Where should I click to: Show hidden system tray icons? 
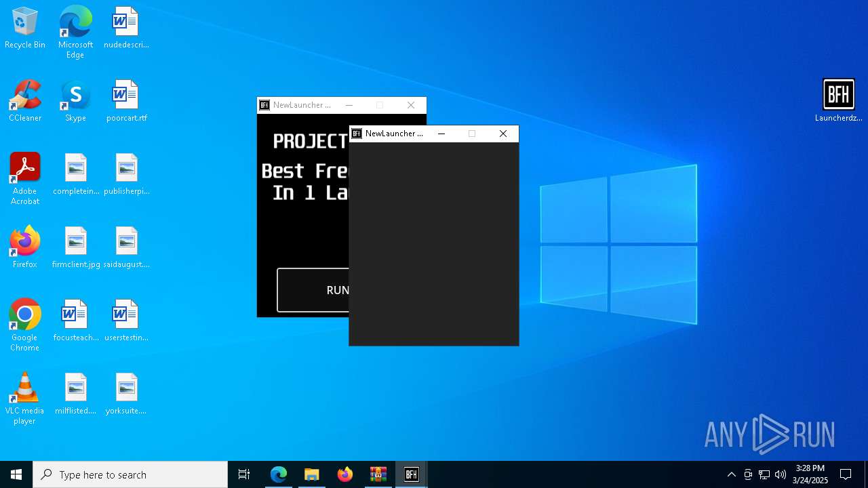coord(732,474)
